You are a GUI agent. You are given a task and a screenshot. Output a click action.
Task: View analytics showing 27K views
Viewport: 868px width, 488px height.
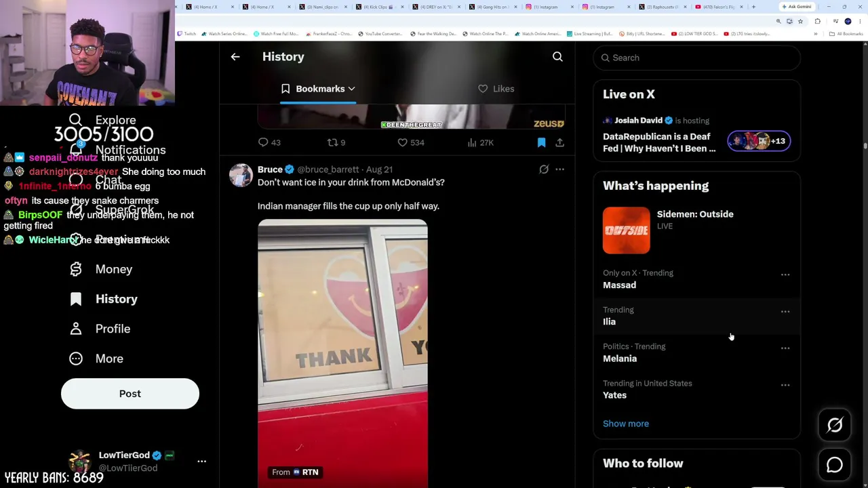(x=480, y=142)
